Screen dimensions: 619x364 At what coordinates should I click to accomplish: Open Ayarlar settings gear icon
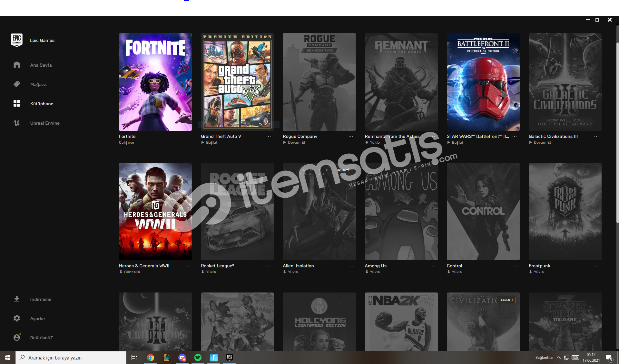17,318
